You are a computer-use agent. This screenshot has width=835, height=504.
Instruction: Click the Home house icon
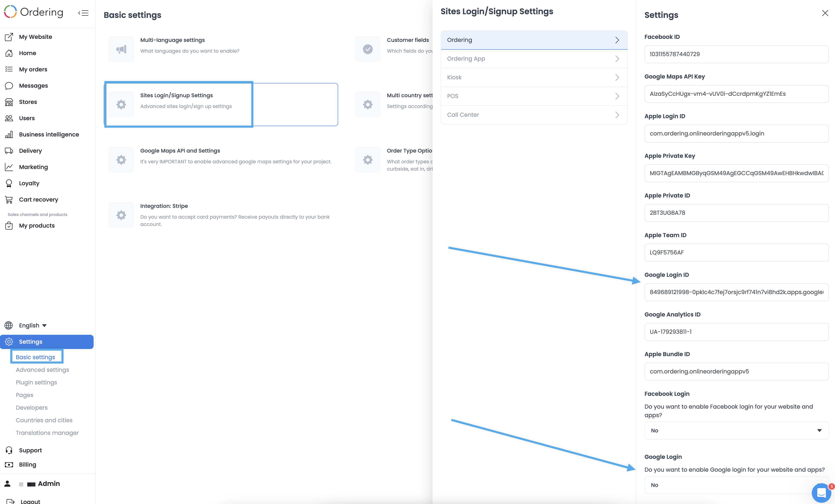(9, 53)
